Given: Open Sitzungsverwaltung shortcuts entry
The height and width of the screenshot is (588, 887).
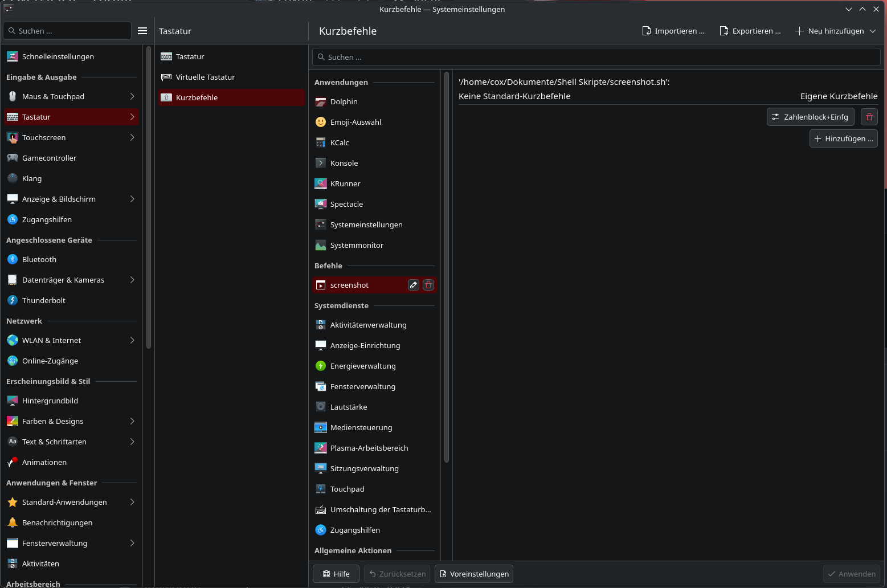Looking at the screenshot, I should [x=374, y=468].
